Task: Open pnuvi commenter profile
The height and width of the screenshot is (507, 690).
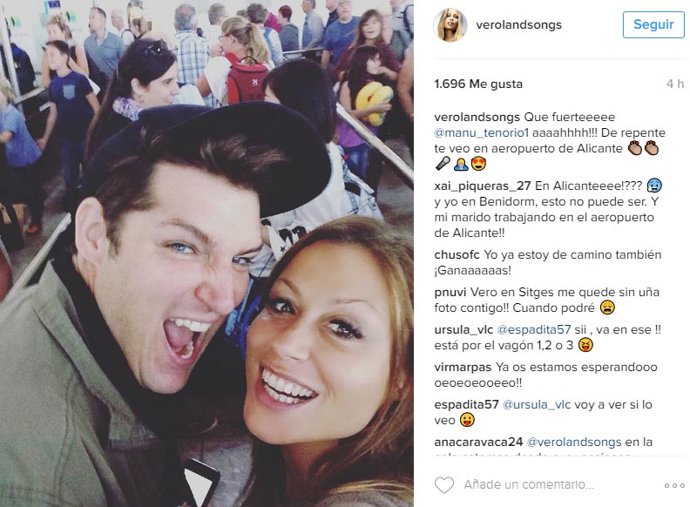Action: tap(450, 293)
